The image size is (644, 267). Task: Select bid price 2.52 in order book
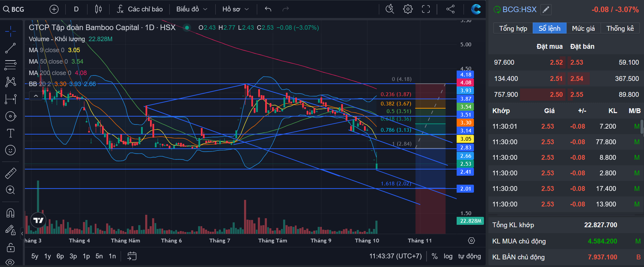click(556, 63)
